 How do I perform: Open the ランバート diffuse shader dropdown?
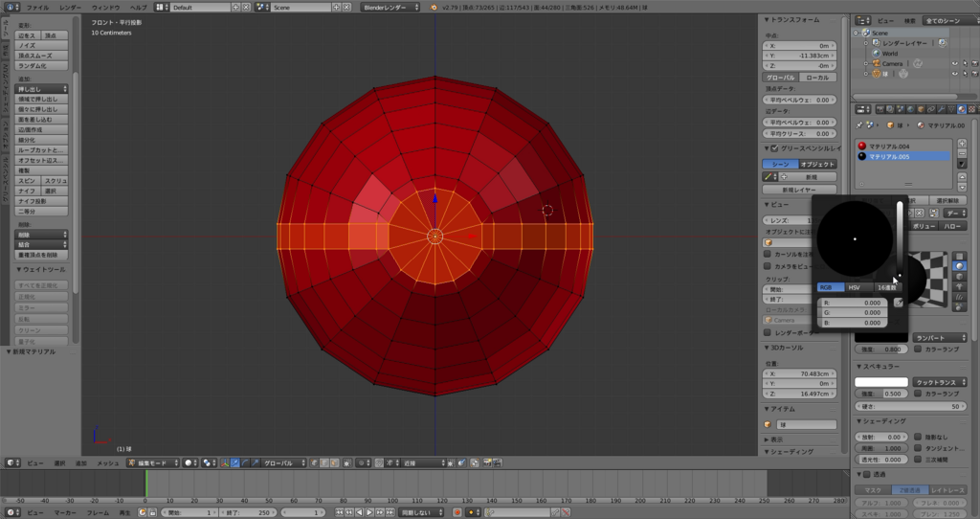[x=941, y=337]
